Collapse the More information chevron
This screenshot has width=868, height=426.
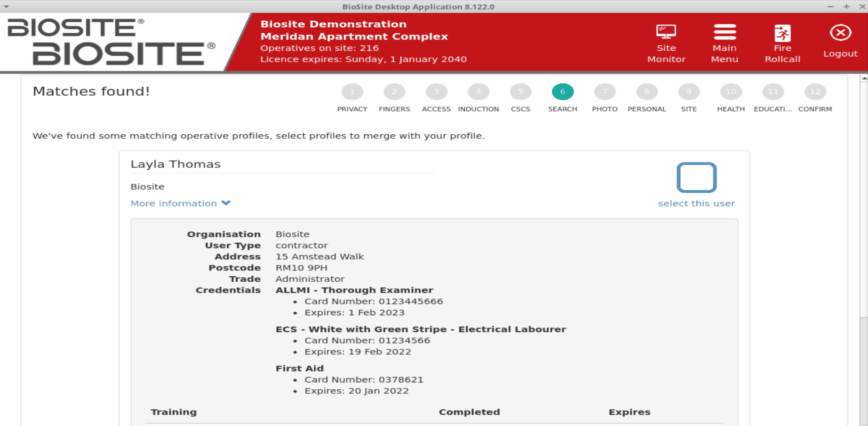[x=226, y=203]
